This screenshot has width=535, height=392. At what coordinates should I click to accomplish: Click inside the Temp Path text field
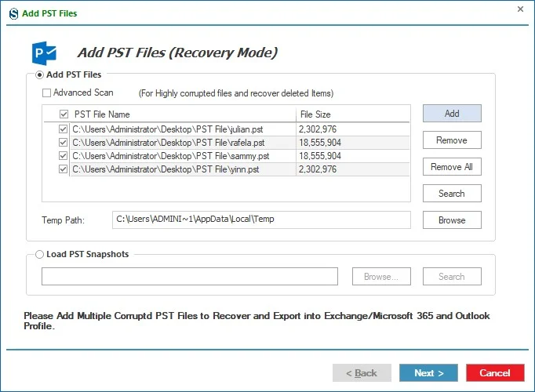(261, 220)
